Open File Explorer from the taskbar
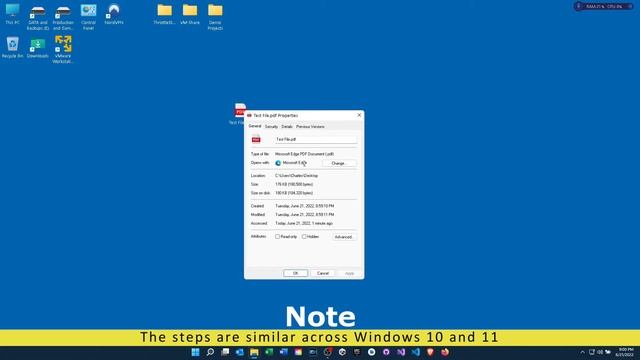This screenshot has width=640, height=360. [254, 352]
